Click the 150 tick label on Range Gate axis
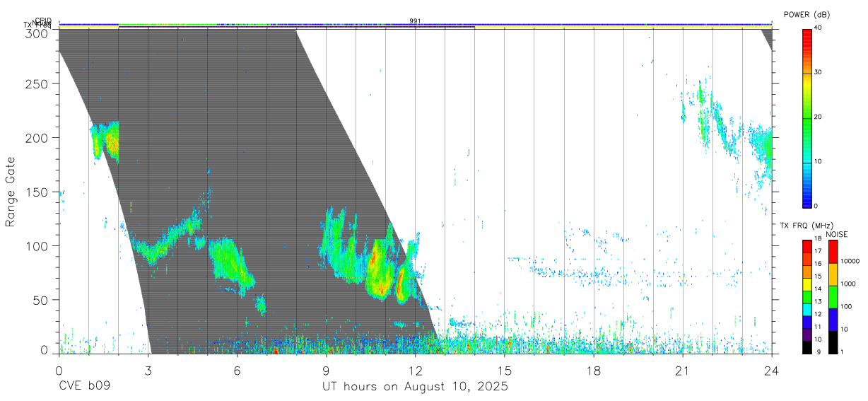Viewport: 868px width, 401px height. click(x=37, y=192)
